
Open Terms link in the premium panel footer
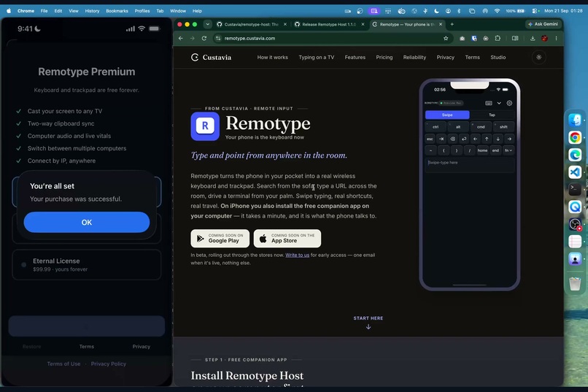pos(87,347)
